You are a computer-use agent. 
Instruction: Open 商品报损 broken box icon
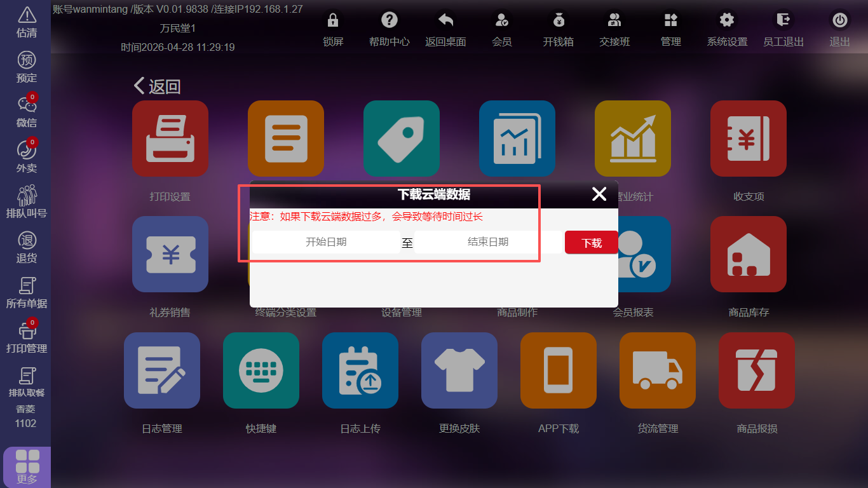click(x=757, y=370)
